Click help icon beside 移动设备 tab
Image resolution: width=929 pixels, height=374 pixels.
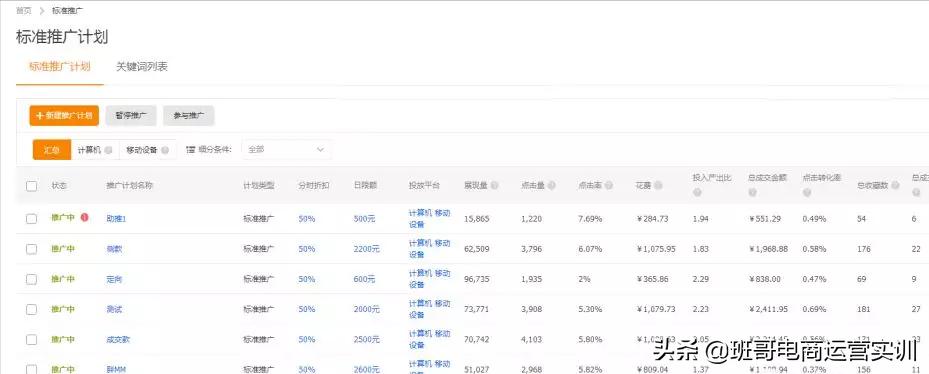[165, 150]
